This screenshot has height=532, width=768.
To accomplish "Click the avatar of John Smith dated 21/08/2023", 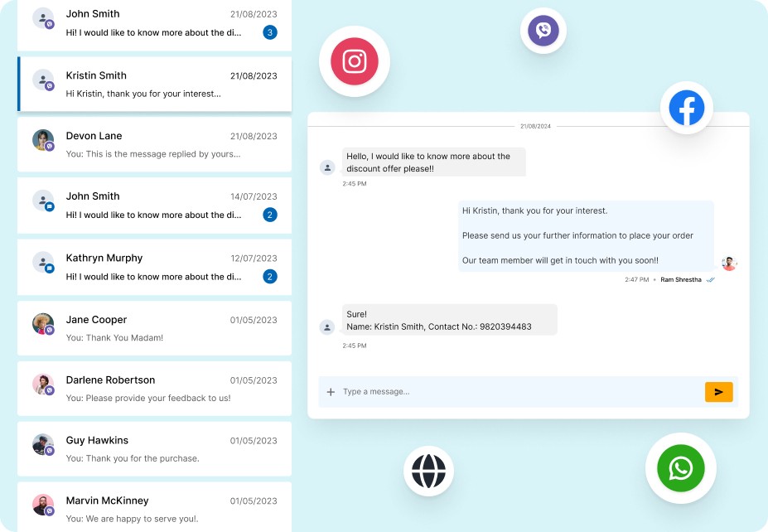I will 43,18.
